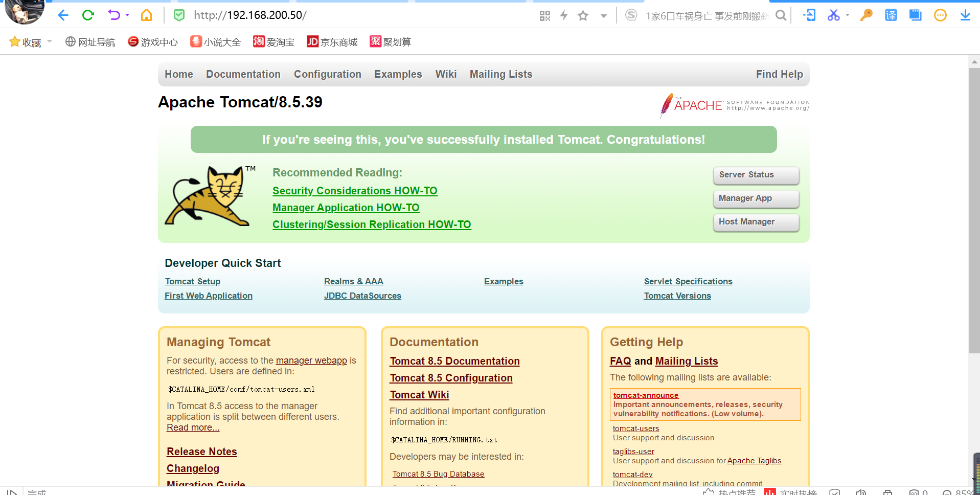980x495 pixels.
Task: Click Find Help in the navigation bar
Action: pos(780,74)
